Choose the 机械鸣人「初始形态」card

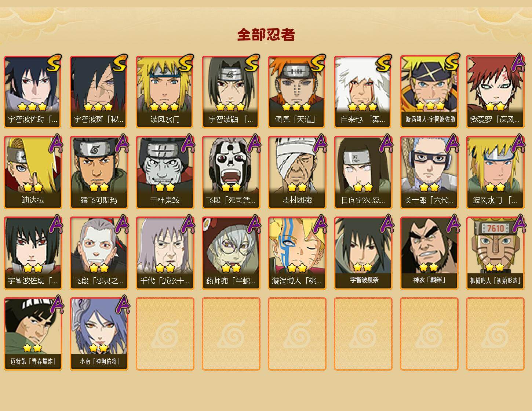point(495,253)
